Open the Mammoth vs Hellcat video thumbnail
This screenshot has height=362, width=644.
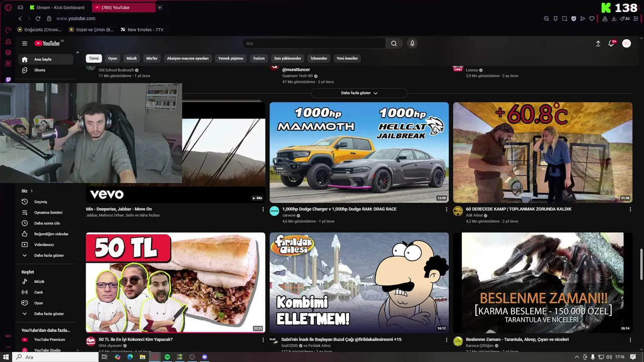[359, 152]
